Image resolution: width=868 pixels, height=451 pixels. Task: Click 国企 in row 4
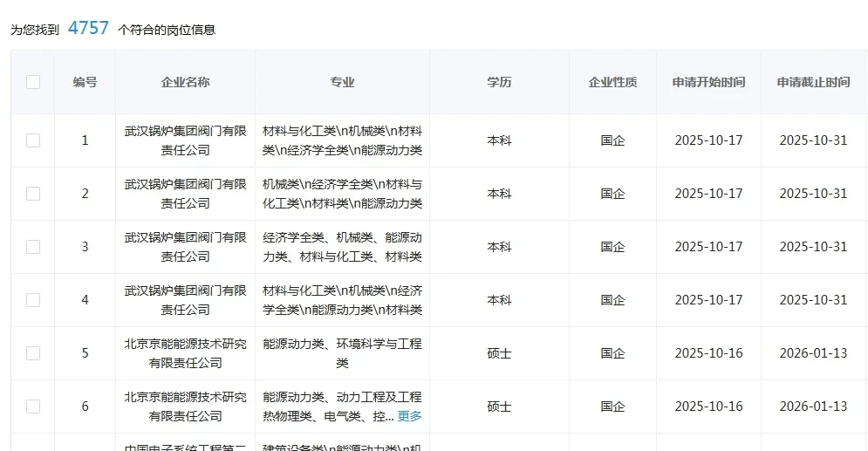tap(612, 300)
